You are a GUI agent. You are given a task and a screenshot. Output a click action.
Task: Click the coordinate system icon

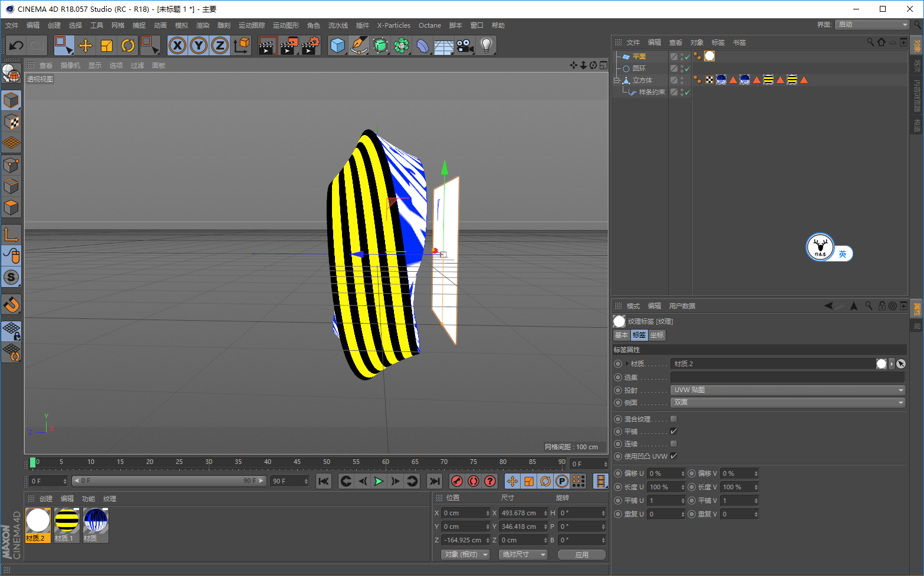[x=241, y=45]
